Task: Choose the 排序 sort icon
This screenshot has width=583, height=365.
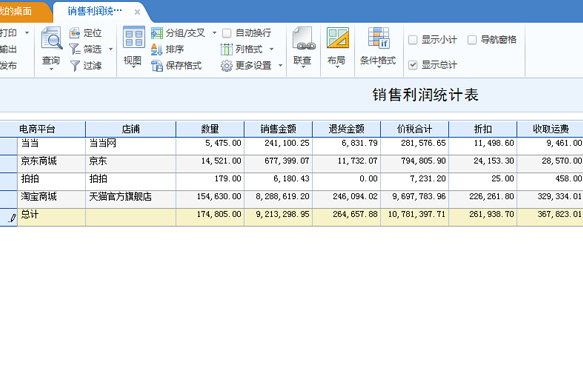Action: [x=157, y=49]
